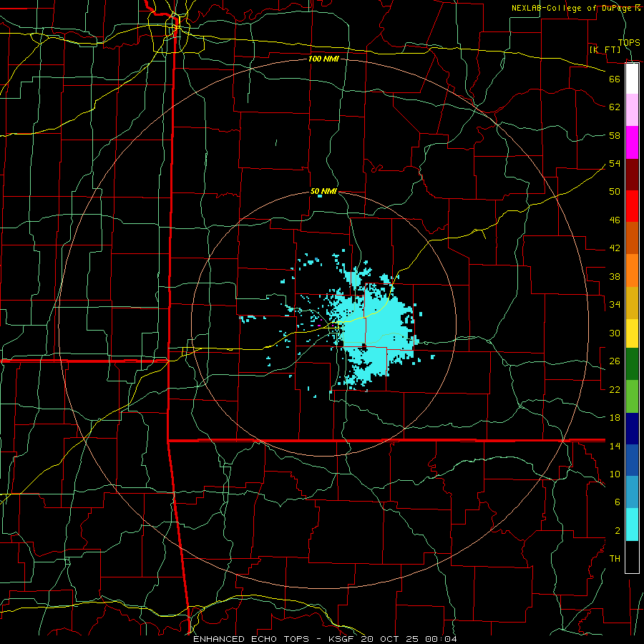Click the legend value 50

[615, 191]
